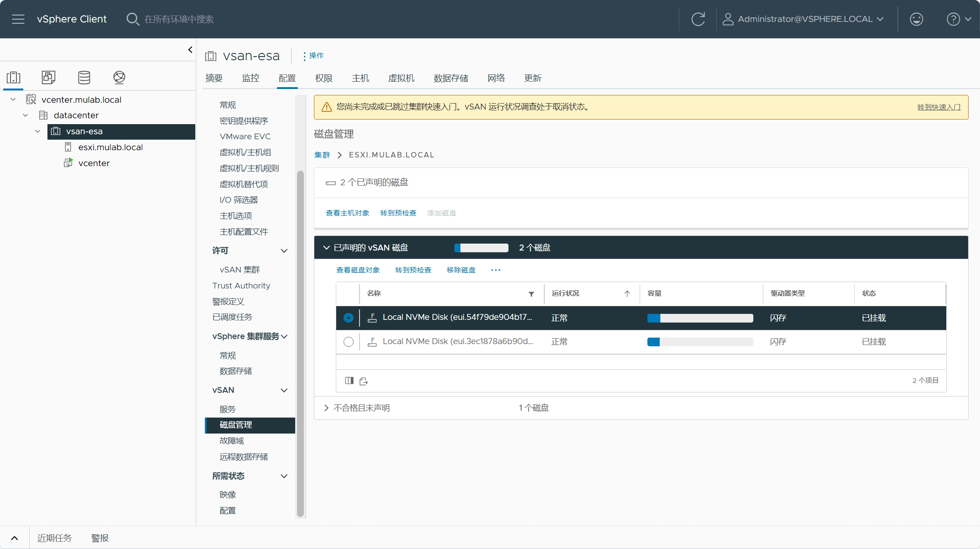Click 转到预检查 link for host
Screen dimensions: 980x549
398,213
